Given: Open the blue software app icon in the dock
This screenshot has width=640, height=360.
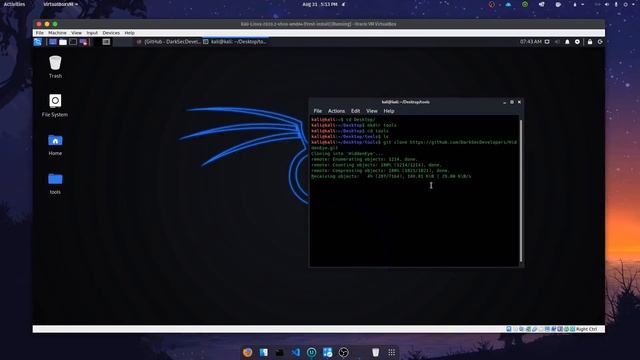Looking at the screenshot, I should (327, 352).
